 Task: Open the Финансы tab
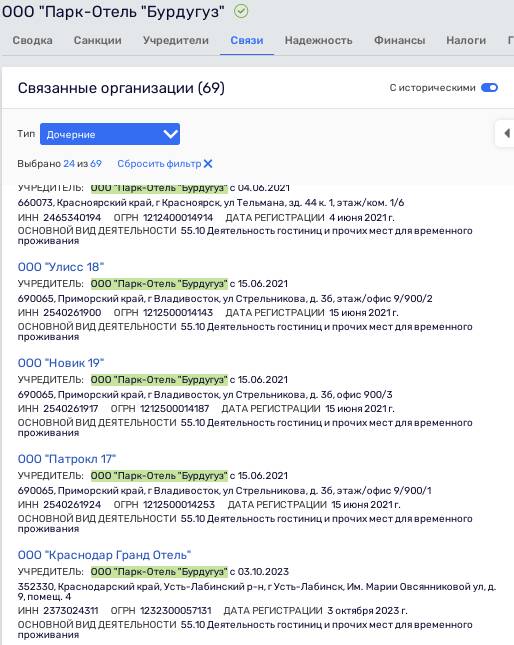tap(399, 40)
